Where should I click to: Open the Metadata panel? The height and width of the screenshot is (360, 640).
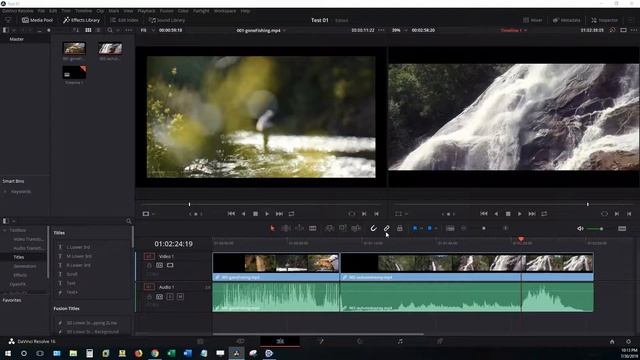pos(566,20)
